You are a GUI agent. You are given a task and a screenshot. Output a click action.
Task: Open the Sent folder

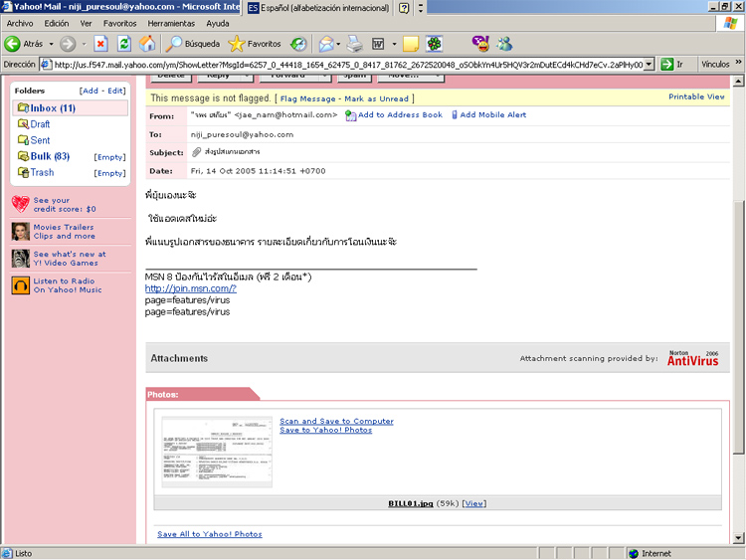40,140
